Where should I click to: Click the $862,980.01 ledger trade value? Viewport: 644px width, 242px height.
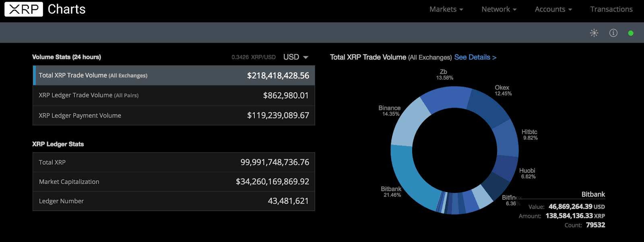click(286, 95)
